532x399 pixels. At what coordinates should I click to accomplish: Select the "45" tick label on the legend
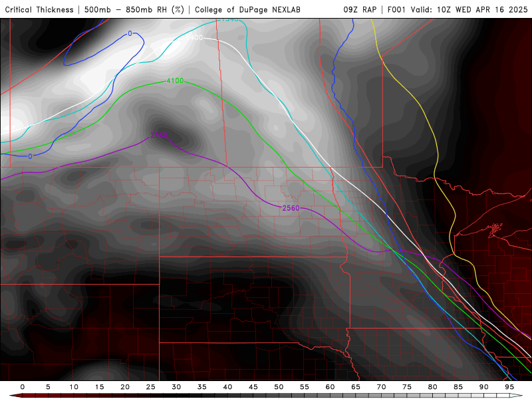click(x=253, y=387)
